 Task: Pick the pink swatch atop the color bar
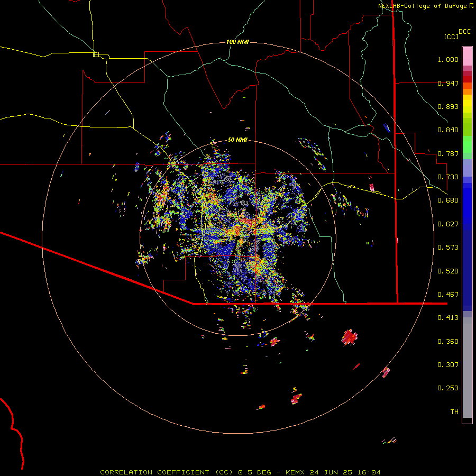(467, 57)
